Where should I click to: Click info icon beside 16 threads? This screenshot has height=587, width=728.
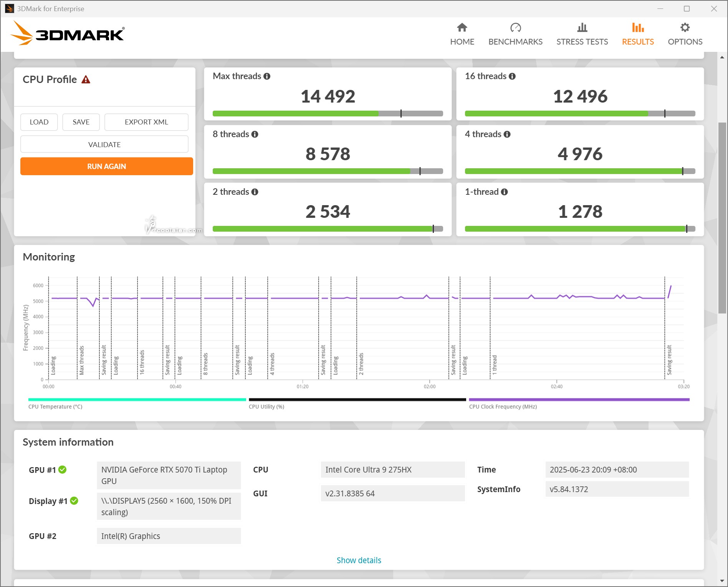[512, 76]
